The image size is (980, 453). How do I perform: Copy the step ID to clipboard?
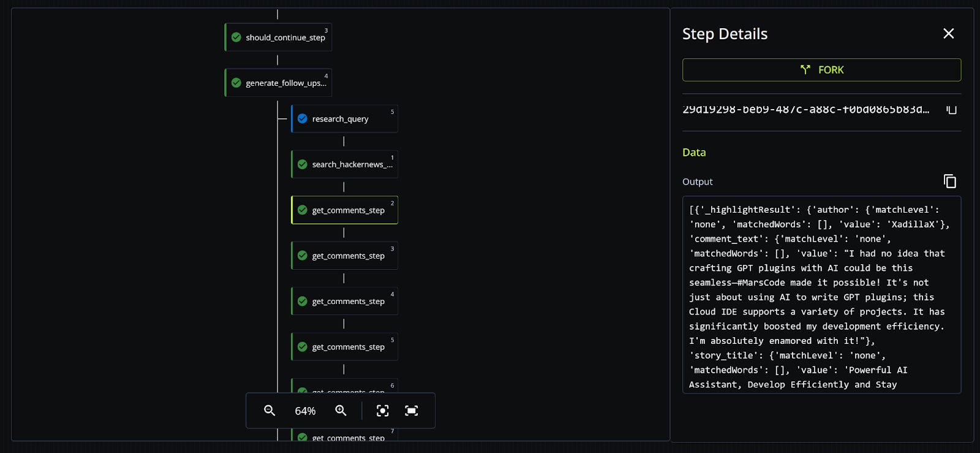pos(951,110)
